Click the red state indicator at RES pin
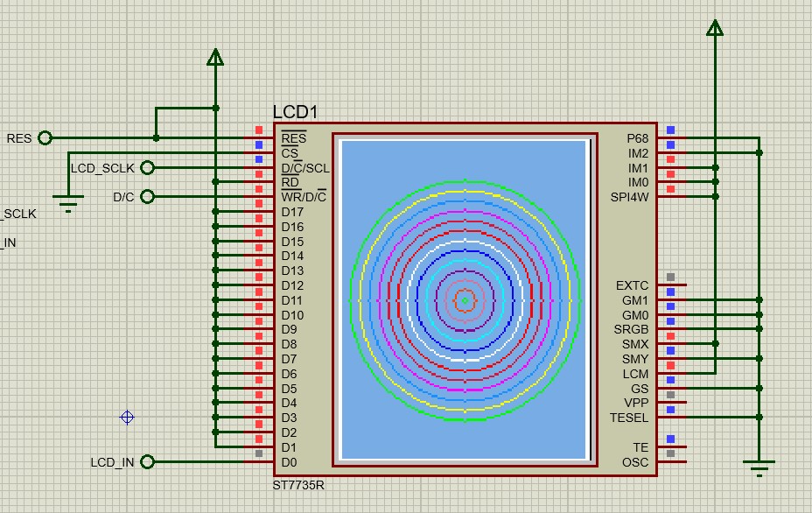Viewport: 812px width, 513px height. pos(259,130)
